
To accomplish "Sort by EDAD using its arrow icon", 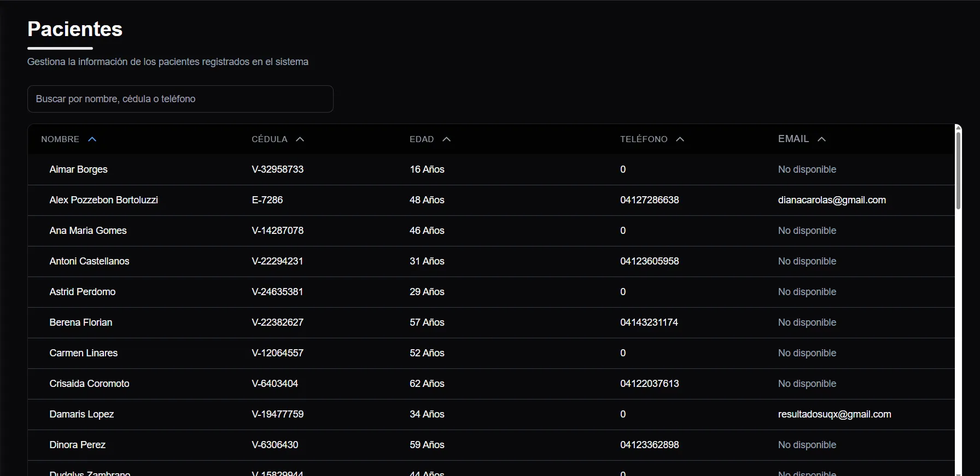I will [x=447, y=139].
